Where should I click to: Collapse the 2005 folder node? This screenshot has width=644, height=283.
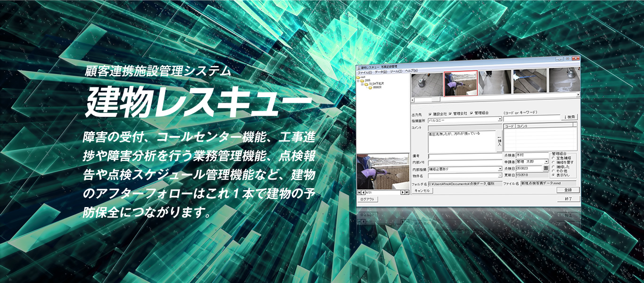(x=358, y=81)
